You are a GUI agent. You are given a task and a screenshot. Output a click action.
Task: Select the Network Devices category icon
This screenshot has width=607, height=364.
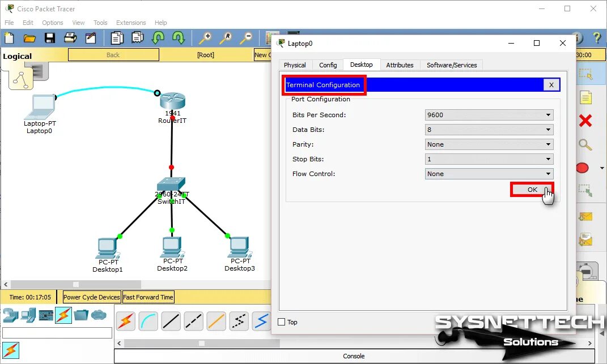(10, 316)
